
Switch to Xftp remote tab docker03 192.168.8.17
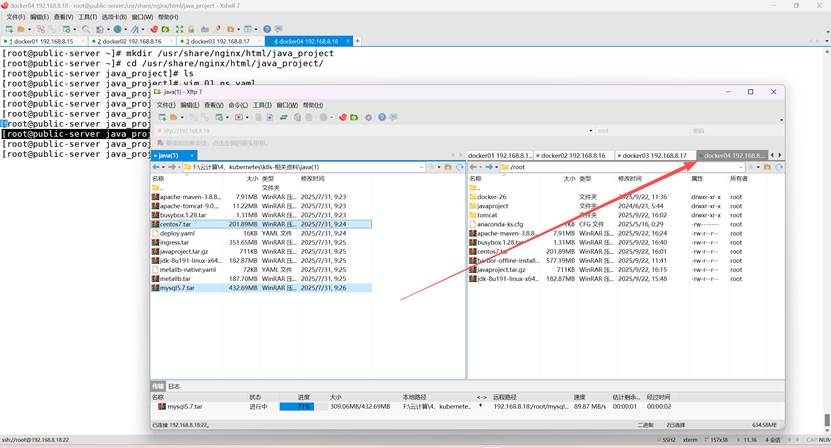click(656, 155)
